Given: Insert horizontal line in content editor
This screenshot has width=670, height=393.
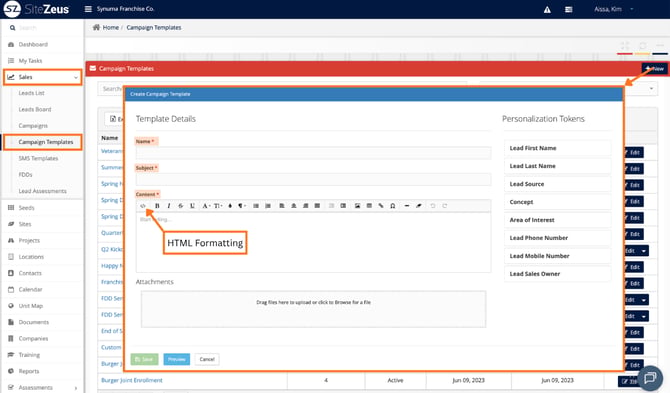Looking at the screenshot, I should [407, 206].
